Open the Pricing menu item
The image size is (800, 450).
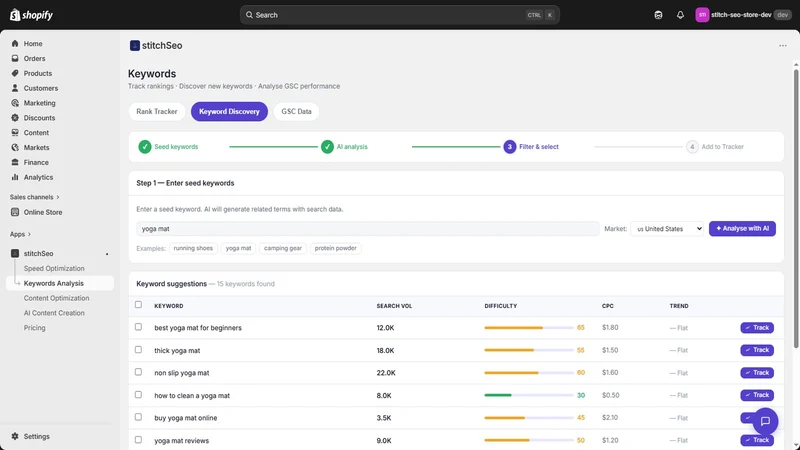pyautogui.click(x=34, y=328)
